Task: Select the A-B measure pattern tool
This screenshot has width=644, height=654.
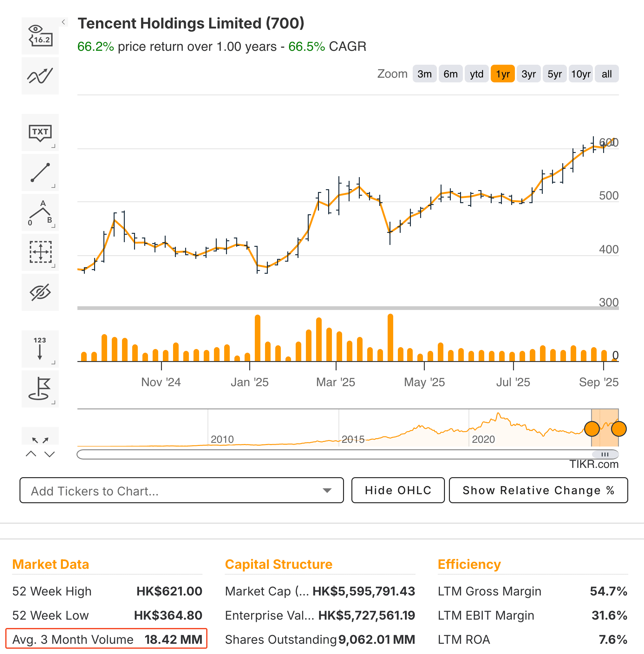Action: click(x=40, y=212)
